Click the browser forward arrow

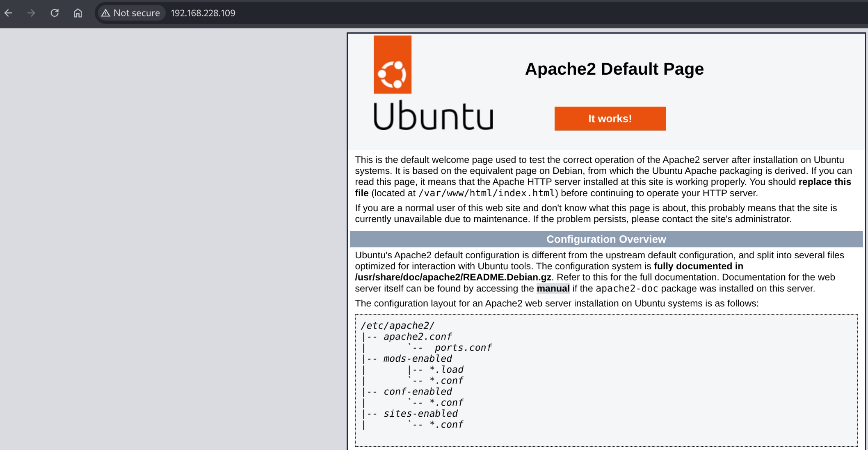point(31,13)
